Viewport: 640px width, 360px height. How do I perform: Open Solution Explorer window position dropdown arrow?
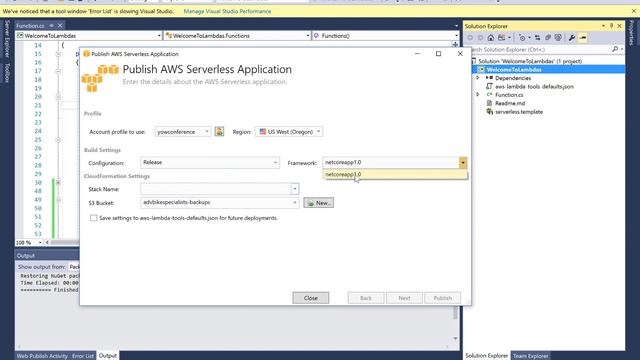tap(603, 26)
